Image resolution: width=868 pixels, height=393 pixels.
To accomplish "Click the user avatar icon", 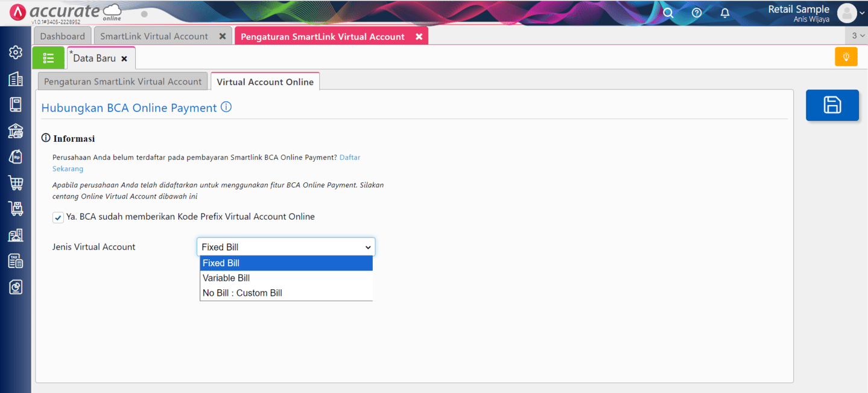I will (x=847, y=13).
